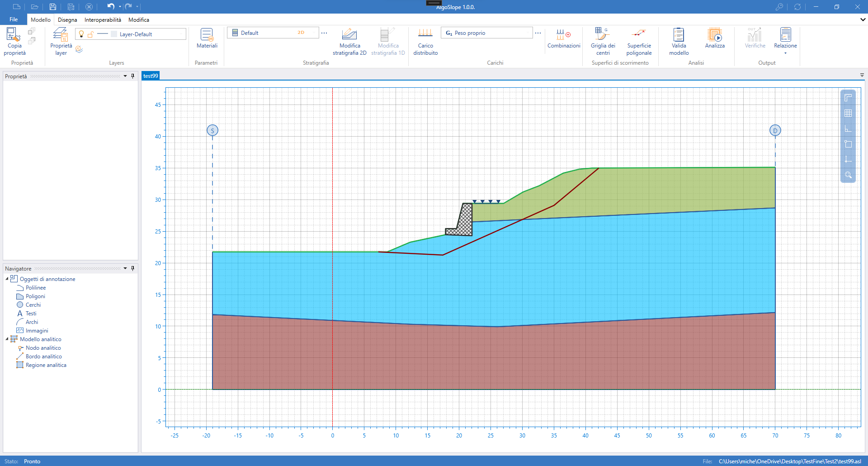Collapse Oggetti di annotazione tree node

(7, 279)
